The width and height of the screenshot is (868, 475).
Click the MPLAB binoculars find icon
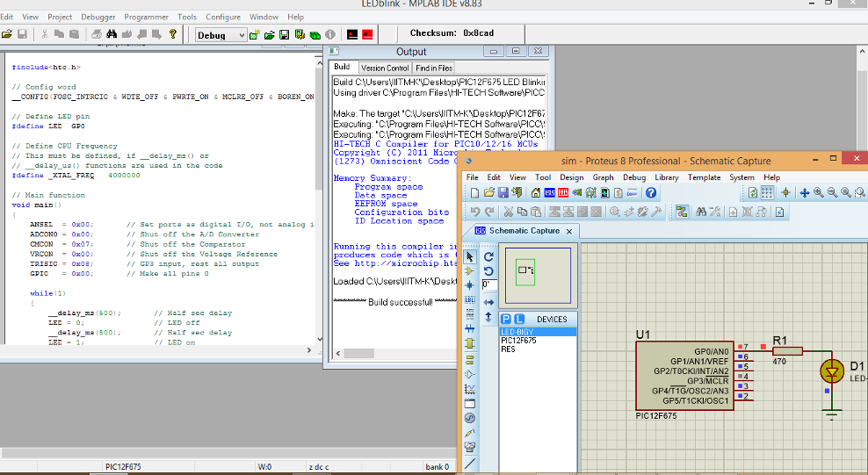click(112, 34)
